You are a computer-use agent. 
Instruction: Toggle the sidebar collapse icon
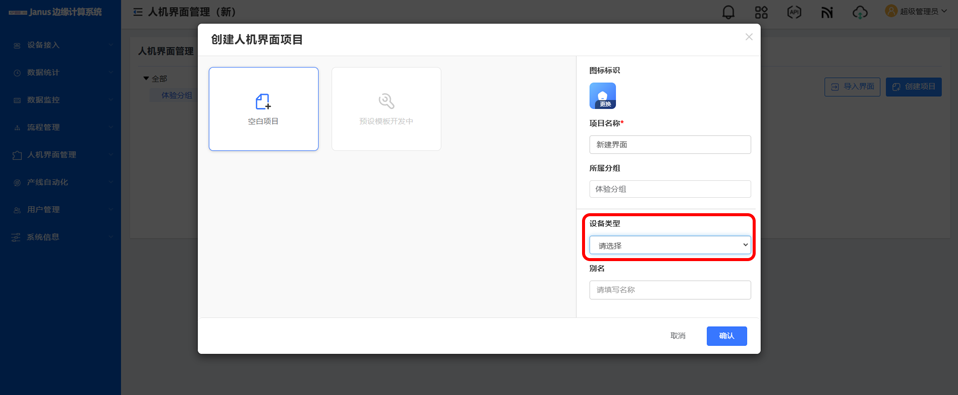[x=138, y=12]
